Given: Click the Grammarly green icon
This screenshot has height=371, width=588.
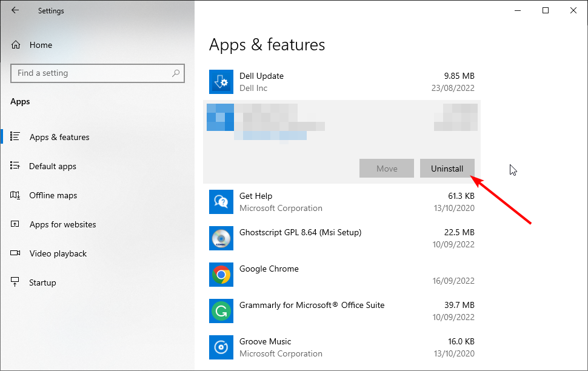Looking at the screenshot, I should click(x=221, y=311).
